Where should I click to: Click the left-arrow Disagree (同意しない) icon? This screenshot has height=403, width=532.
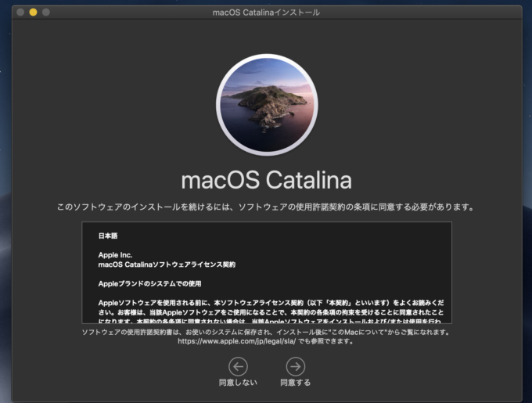click(238, 367)
